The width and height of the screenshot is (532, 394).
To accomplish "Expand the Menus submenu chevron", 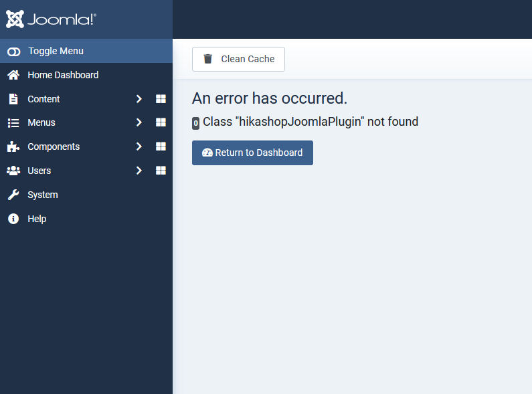I will pos(139,122).
